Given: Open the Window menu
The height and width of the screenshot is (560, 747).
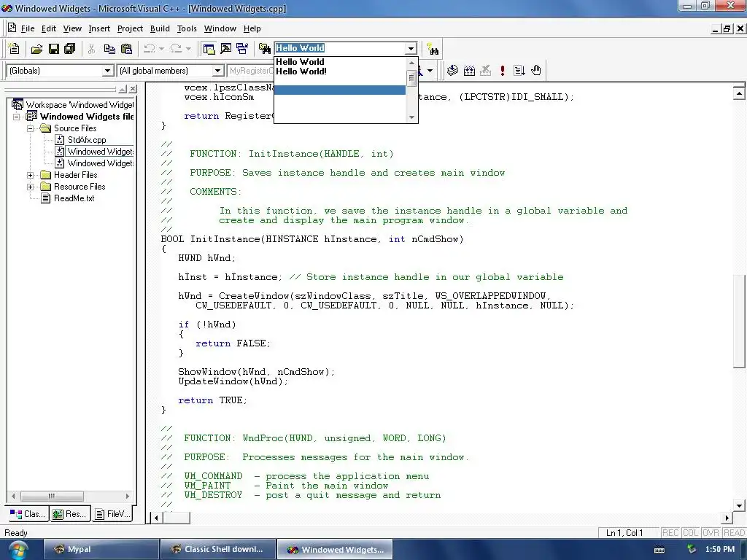Looking at the screenshot, I should coord(220,28).
